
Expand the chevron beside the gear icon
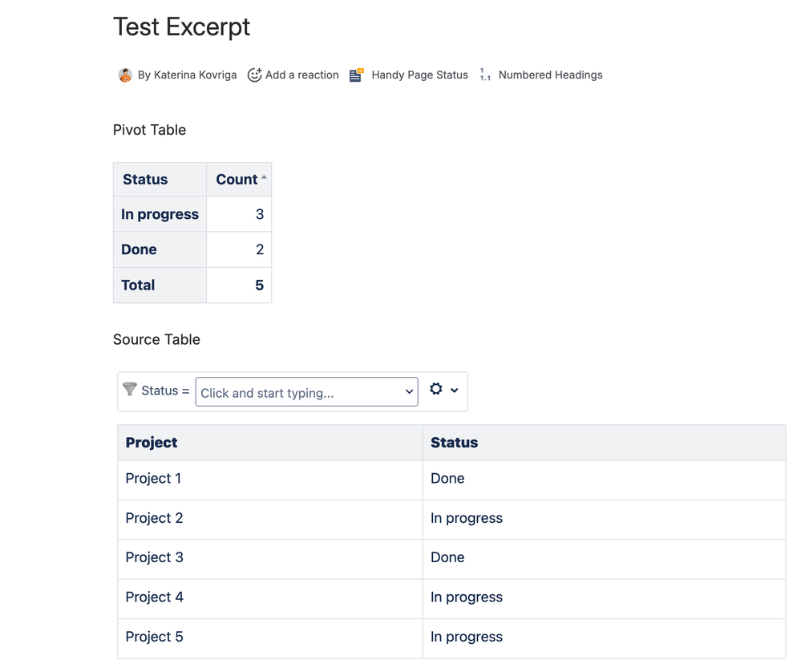point(455,391)
